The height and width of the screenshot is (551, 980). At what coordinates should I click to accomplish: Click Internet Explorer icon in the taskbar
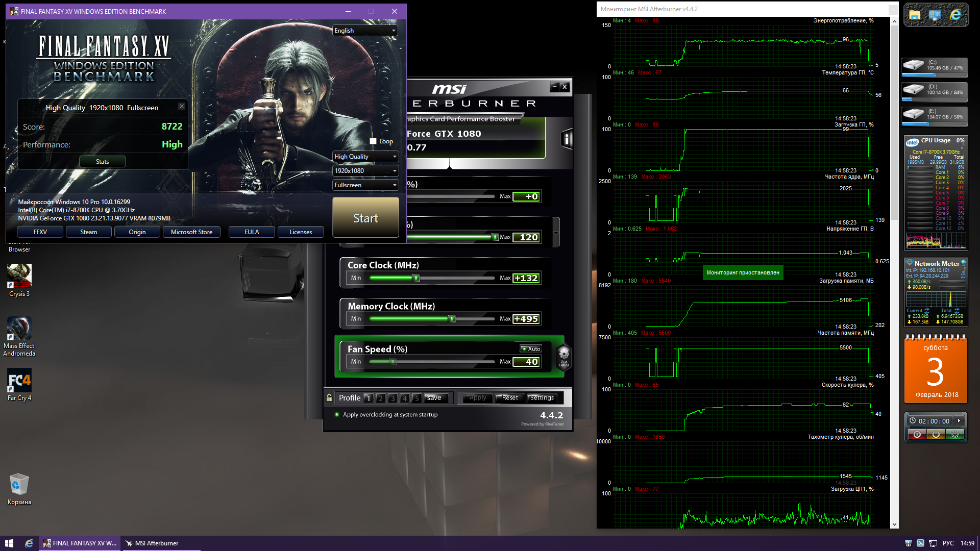coord(29,543)
